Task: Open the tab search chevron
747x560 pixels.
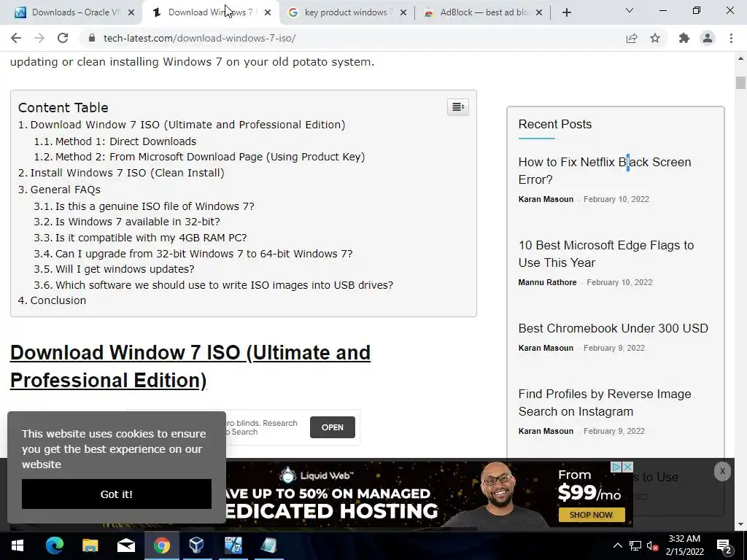Action: point(630,10)
